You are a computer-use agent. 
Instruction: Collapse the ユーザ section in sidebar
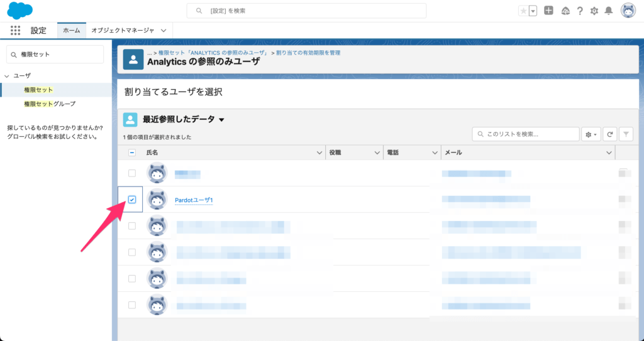tap(6, 76)
